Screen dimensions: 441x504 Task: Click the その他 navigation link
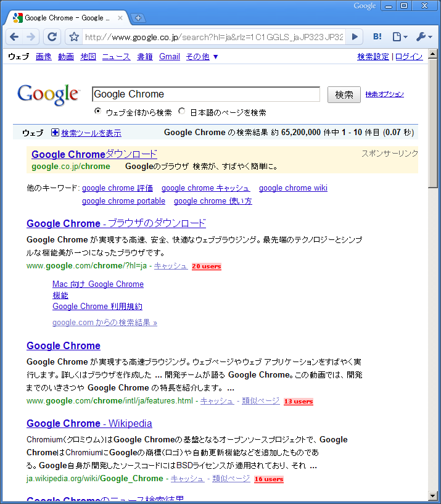[x=197, y=57]
